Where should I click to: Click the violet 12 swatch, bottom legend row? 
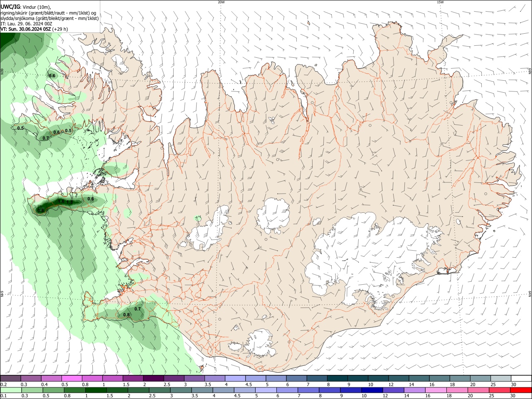point(394,390)
